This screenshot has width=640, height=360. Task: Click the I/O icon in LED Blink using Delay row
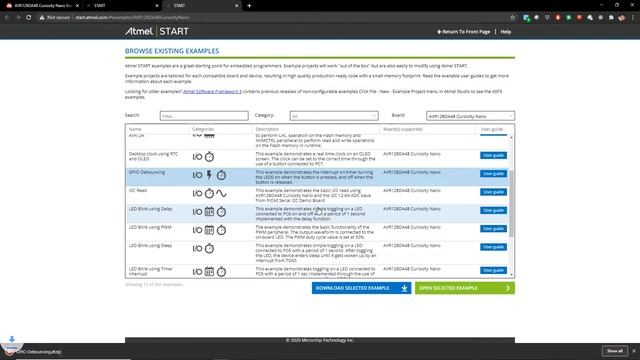coord(198,212)
